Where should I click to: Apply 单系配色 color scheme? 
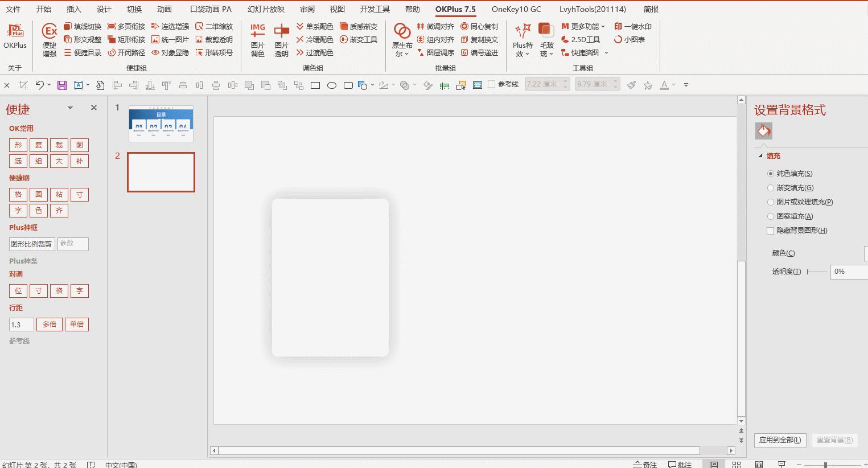pos(315,26)
